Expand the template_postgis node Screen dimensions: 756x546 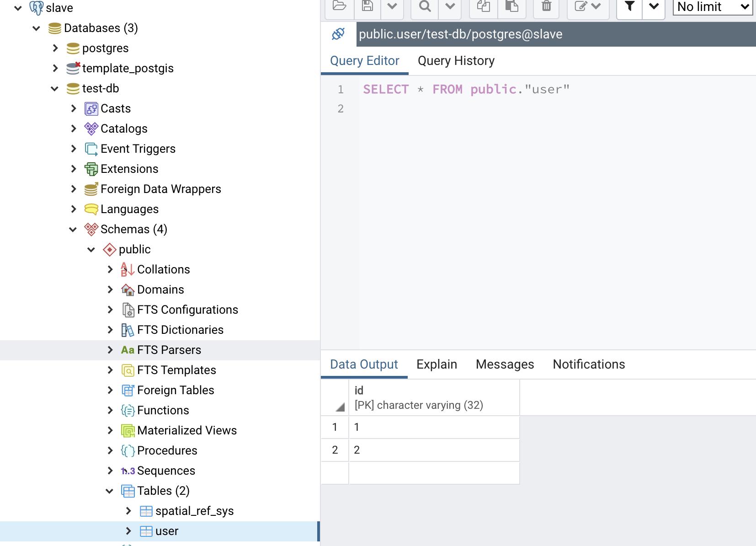pyautogui.click(x=55, y=68)
